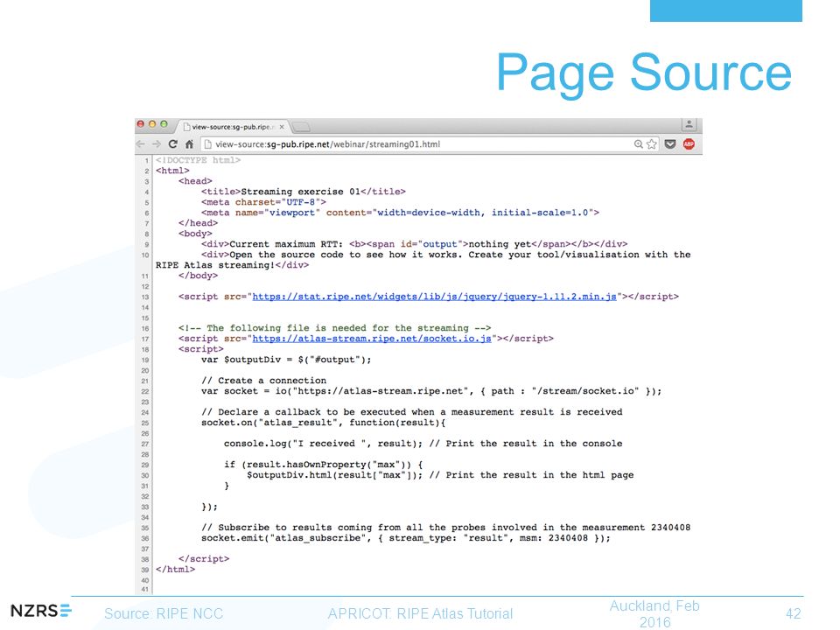
Task: Click 'socket.on("atlas_result", function(result){' line
Action: [324, 423]
